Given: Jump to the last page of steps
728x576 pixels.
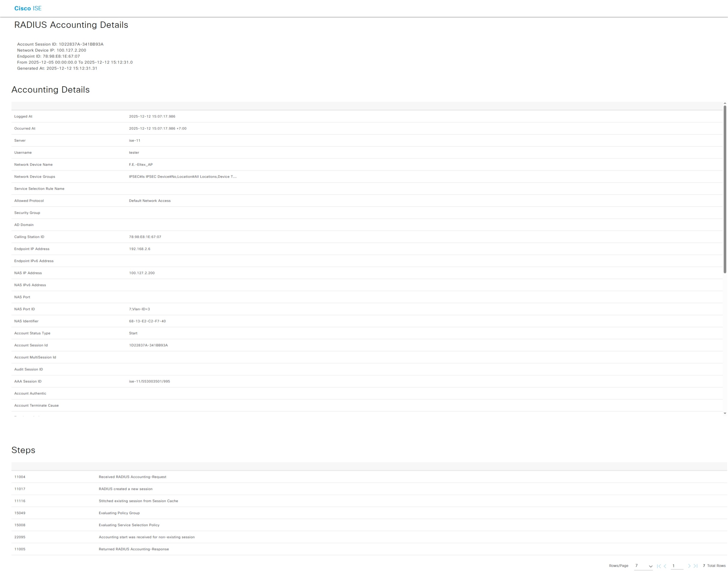Looking at the screenshot, I should pyautogui.click(x=695, y=566).
